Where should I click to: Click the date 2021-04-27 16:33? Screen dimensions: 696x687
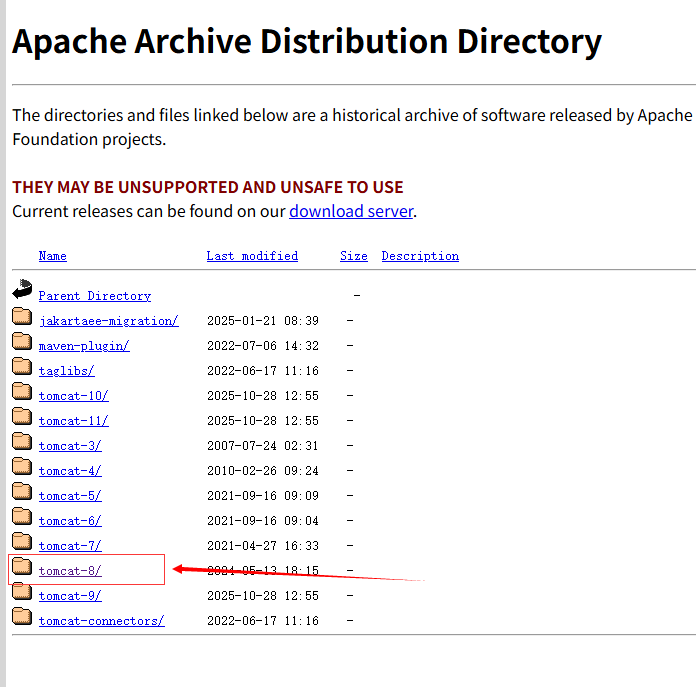coord(263,546)
